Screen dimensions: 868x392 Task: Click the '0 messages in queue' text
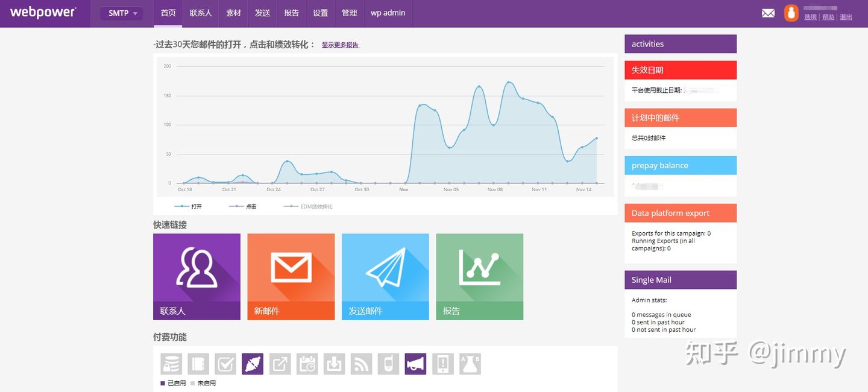(x=661, y=315)
